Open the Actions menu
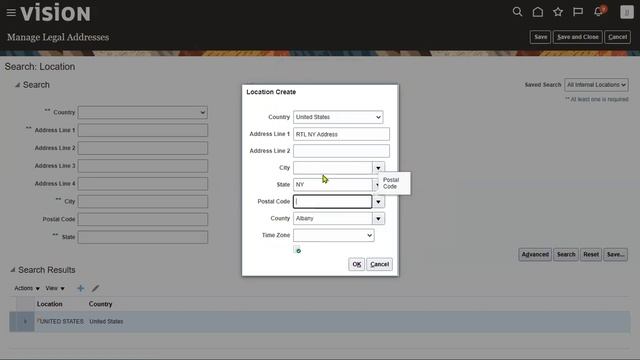The width and height of the screenshot is (640, 360). [x=27, y=288]
